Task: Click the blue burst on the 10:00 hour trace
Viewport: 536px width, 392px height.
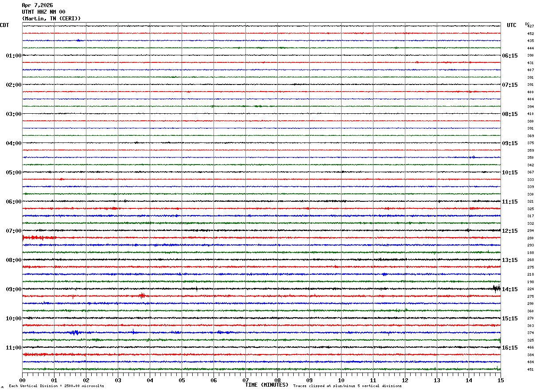Action: [x=74, y=332]
